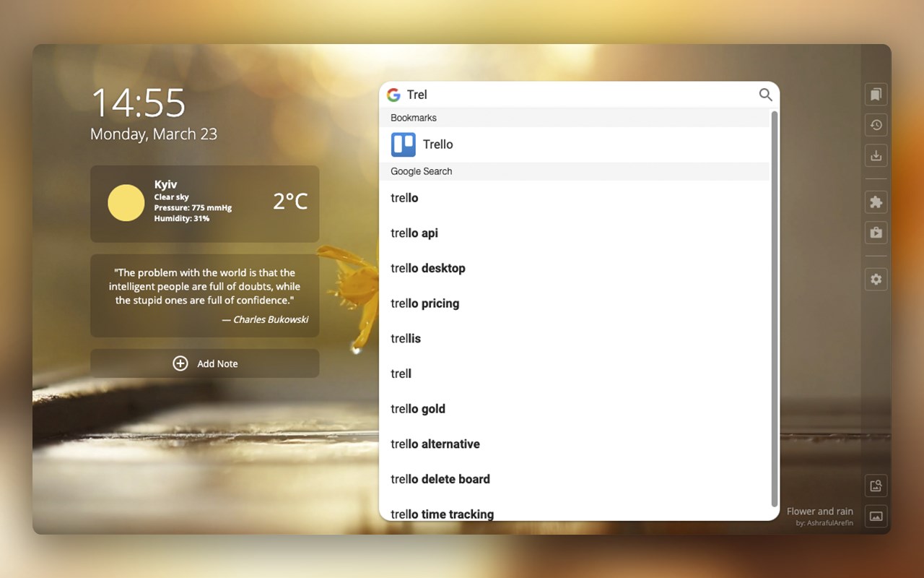Image resolution: width=924 pixels, height=578 pixels.
Task: Open the apps store bag icon
Action: pos(876,233)
